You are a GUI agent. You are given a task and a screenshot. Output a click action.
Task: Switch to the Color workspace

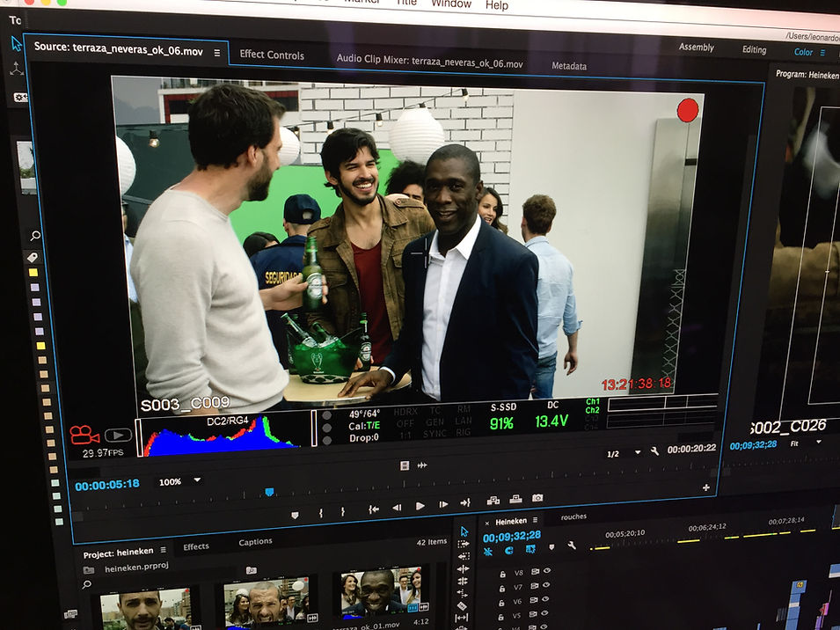pos(803,52)
